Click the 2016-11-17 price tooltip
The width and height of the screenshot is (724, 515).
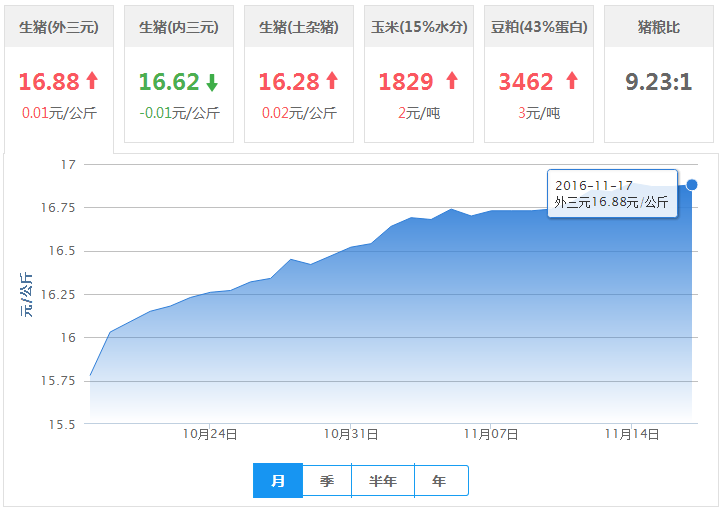coord(612,194)
